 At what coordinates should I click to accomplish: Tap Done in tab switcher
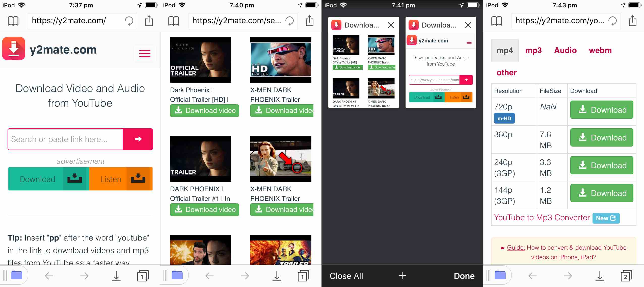pos(464,276)
